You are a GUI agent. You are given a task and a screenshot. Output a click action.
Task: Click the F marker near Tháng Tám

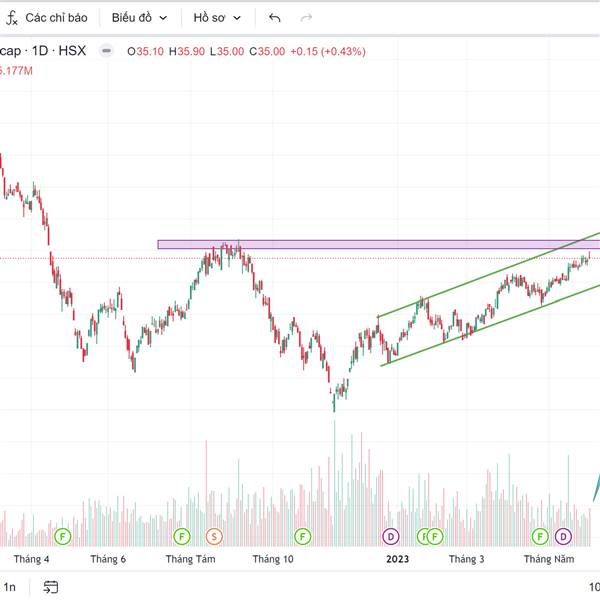181,537
